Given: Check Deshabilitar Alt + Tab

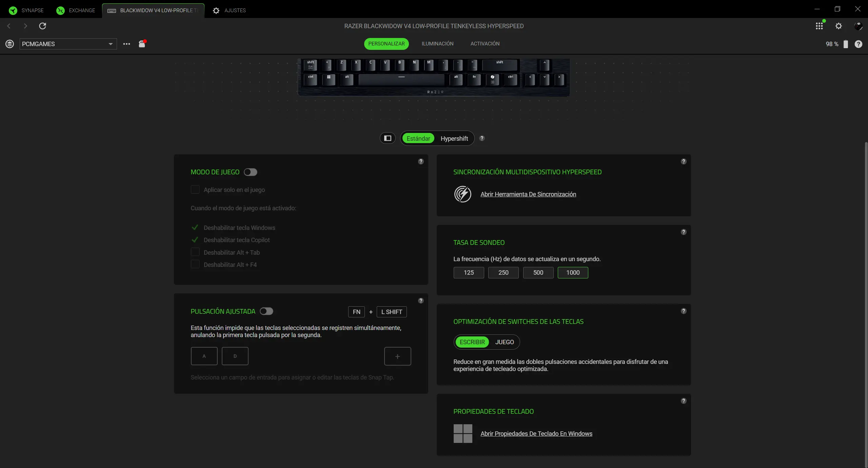Looking at the screenshot, I should pyautogui.click(x=195, y=252).
